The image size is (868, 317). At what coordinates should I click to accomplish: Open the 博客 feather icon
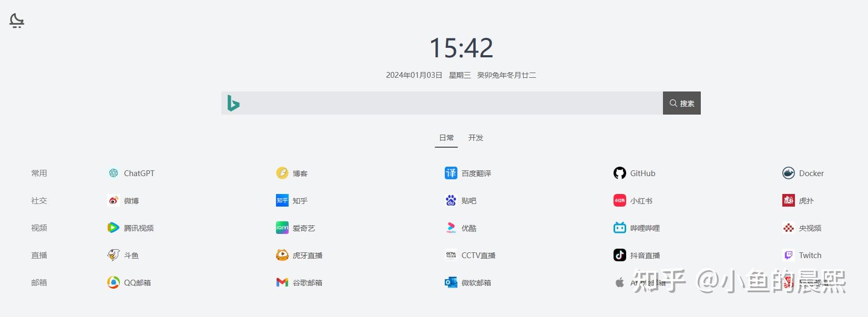pos(282,173)
